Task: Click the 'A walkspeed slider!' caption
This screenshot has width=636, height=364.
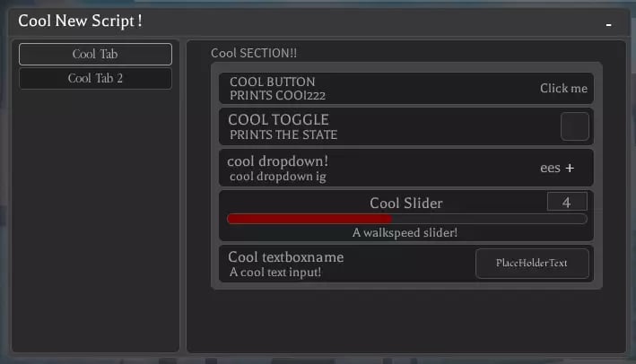Action: [x=405, y=233]
